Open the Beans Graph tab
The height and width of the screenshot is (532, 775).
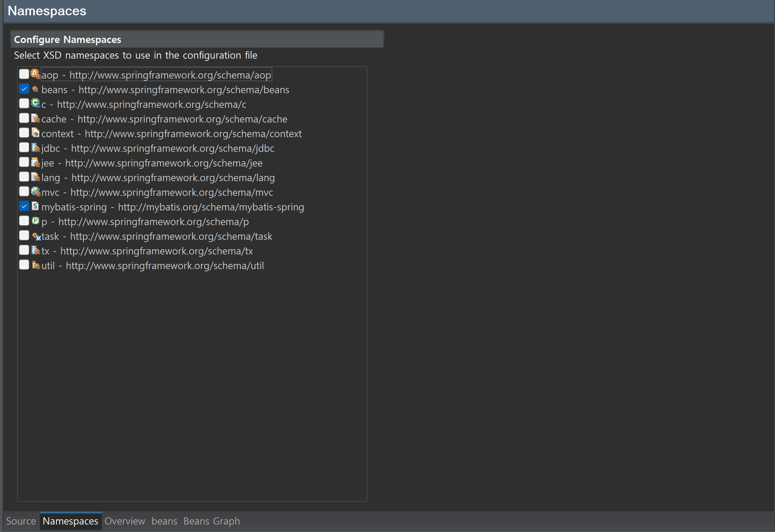coord(212,521)
